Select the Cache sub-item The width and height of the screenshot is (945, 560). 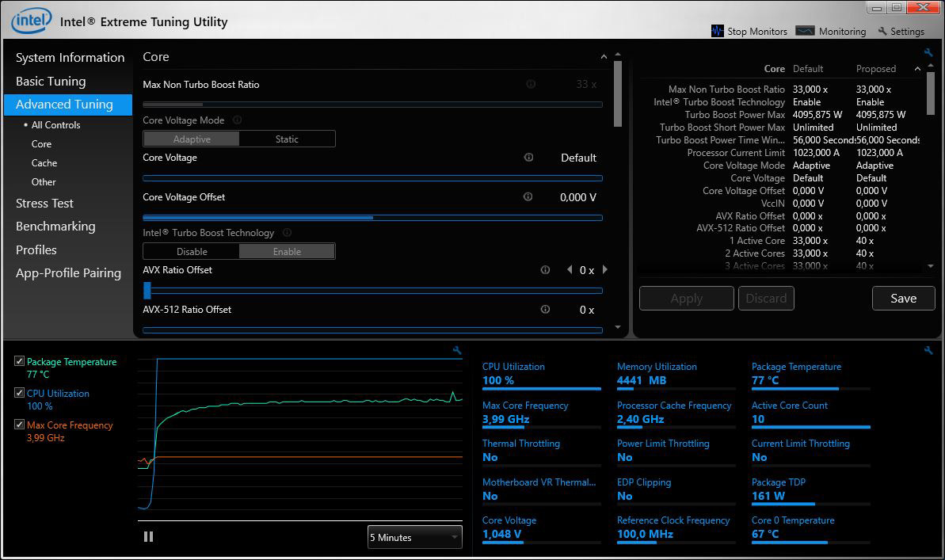[44, 162]
